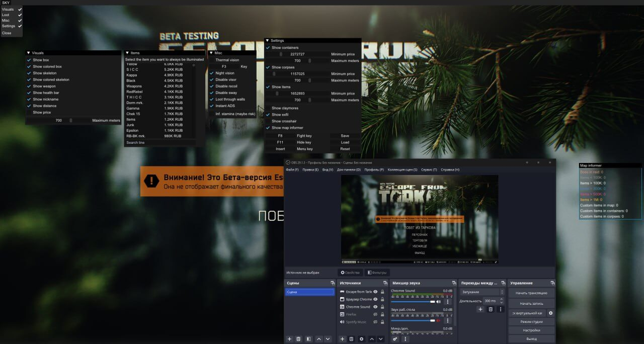644x344 pixels.
Task: Open virtual camera settings gear icon
Action: (550, 313)
